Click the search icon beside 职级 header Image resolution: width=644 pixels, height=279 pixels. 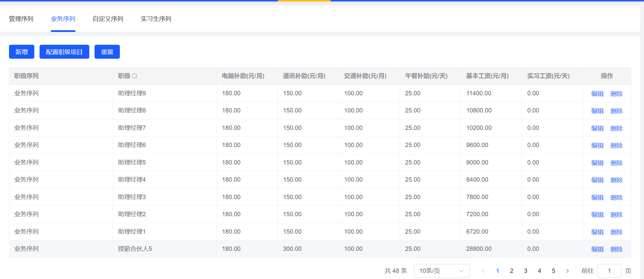click(x=134, y=76)
